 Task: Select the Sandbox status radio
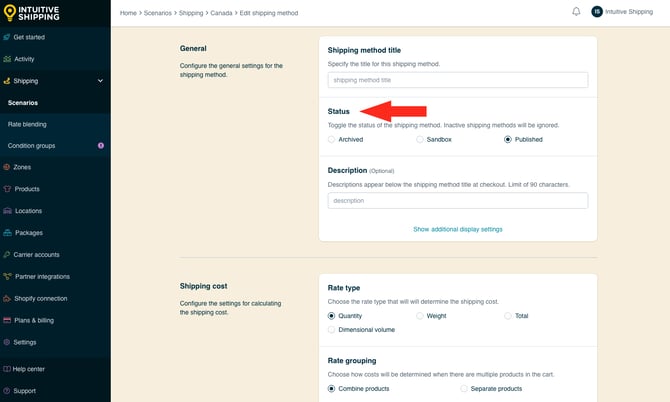420,139
